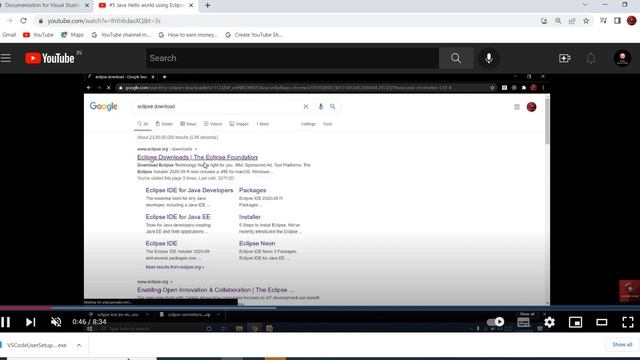Open the YouTube notifications bell
This screenshot has width=640, height=360.
[591, 58]
